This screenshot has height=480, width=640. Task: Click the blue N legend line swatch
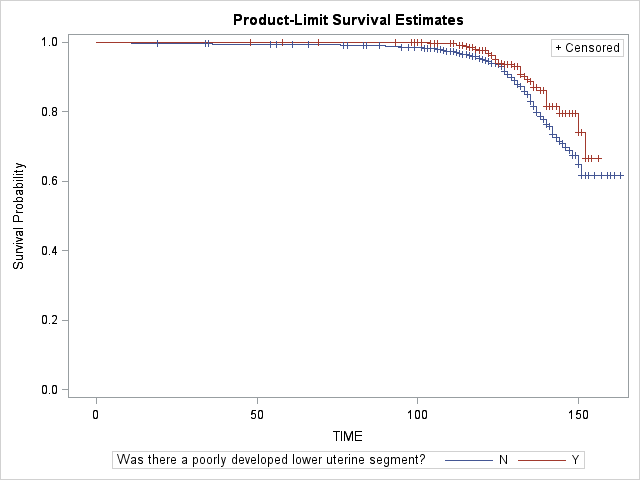pyautogui.click(x=467, y=460)
